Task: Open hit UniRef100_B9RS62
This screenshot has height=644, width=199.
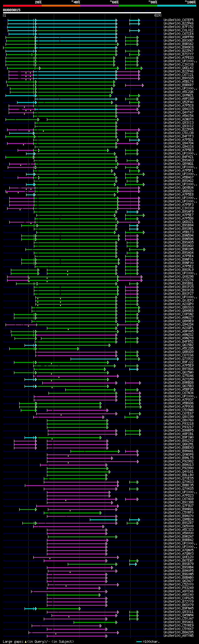Action: [178, 44]
